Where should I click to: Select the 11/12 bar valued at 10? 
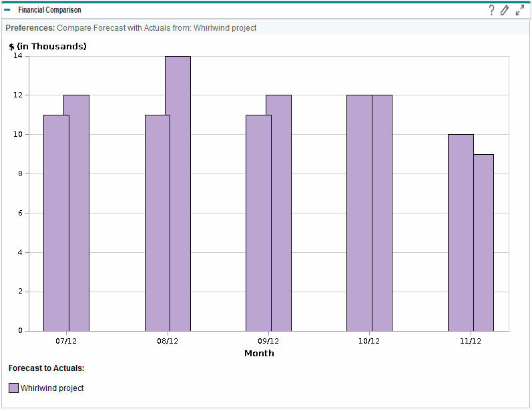[461, 232]
